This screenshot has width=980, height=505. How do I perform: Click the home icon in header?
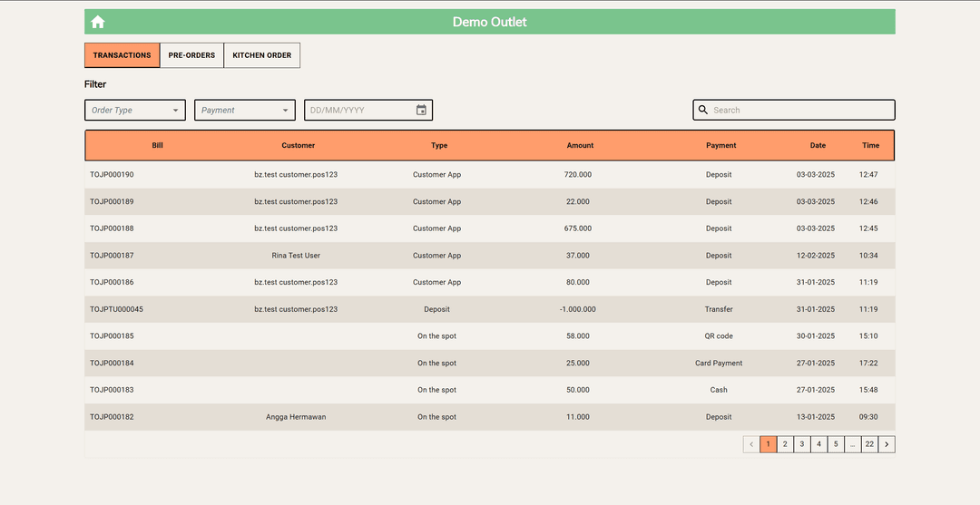click(98, 22)
